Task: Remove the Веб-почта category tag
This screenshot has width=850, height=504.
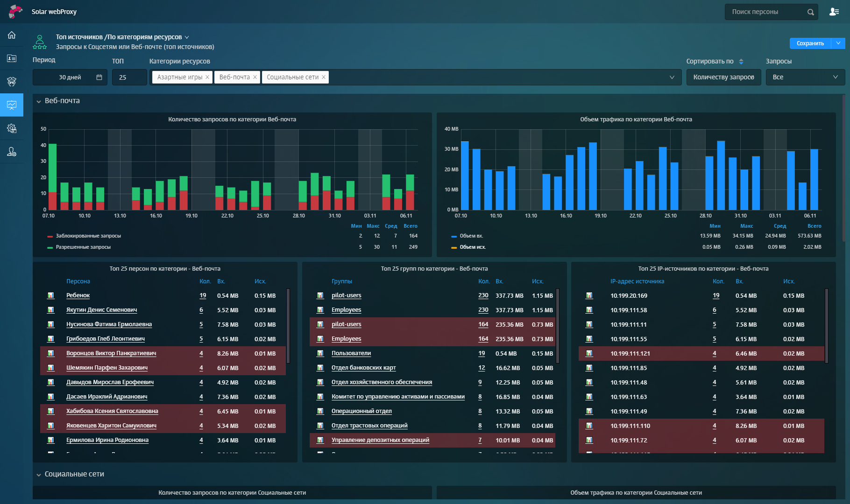Action: (255, 77)
